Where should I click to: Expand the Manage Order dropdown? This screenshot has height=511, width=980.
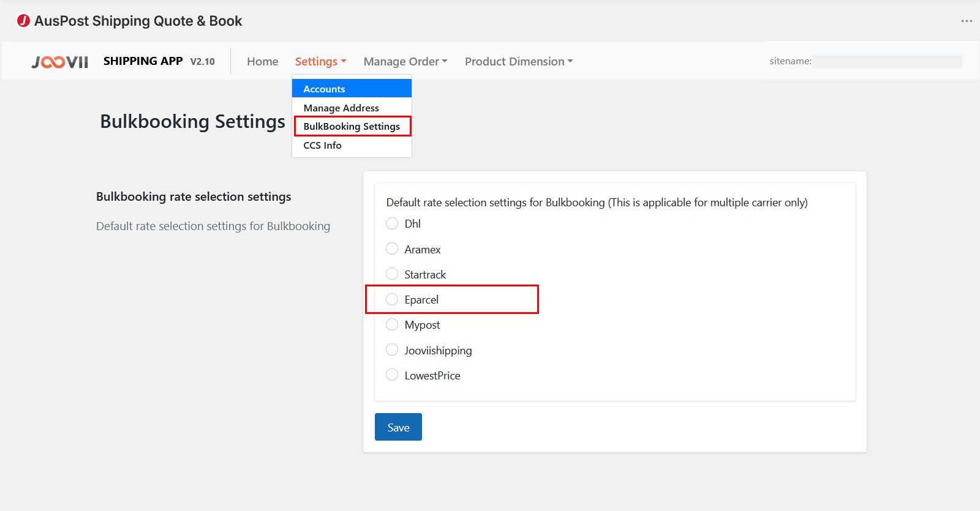[x=405, y=62]
